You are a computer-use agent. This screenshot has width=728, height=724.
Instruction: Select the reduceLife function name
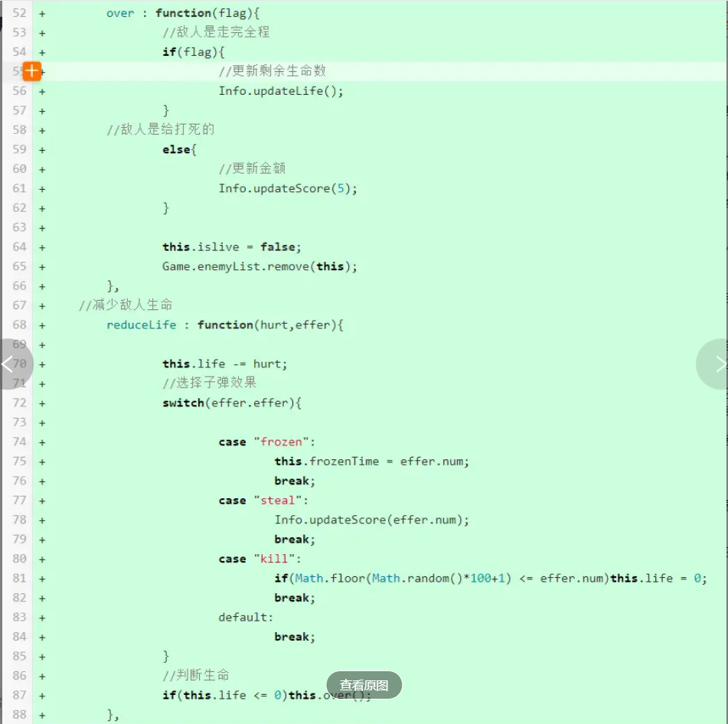click(x=141, y=324)
